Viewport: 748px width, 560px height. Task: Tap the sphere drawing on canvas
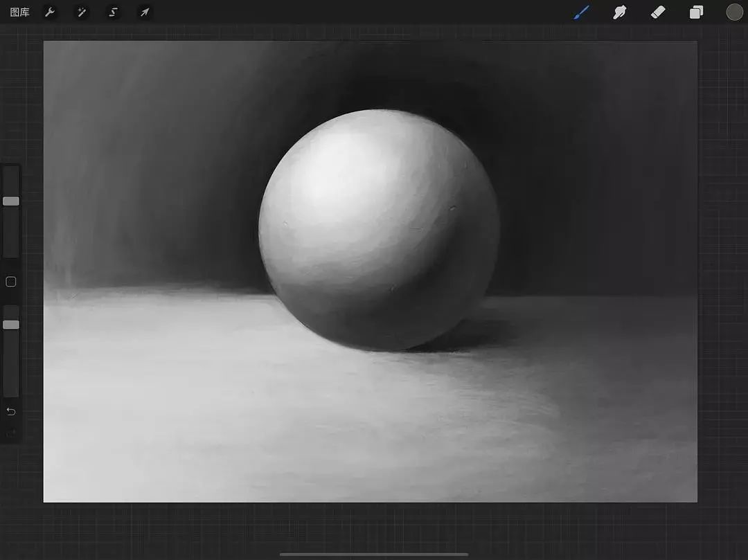click(380, 231)
